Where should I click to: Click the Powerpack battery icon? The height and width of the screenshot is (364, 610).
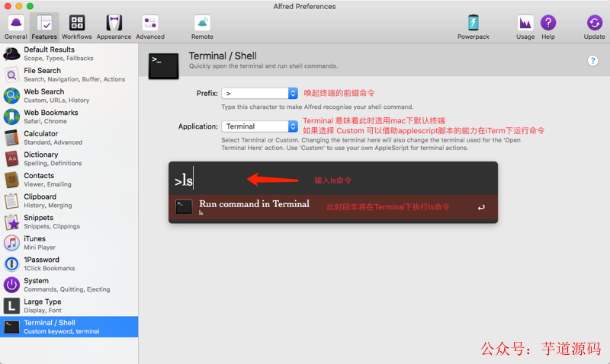click(x=473, y=23)
